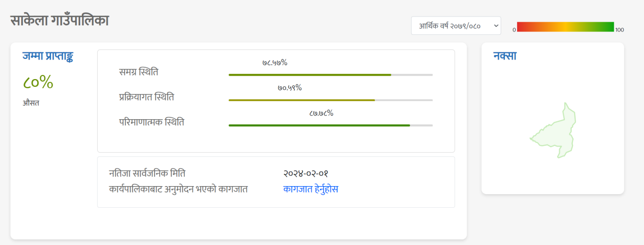Click the नक्सा card heading
The height and width of the screenshot is (245, 644).
(x=505, y=56)
